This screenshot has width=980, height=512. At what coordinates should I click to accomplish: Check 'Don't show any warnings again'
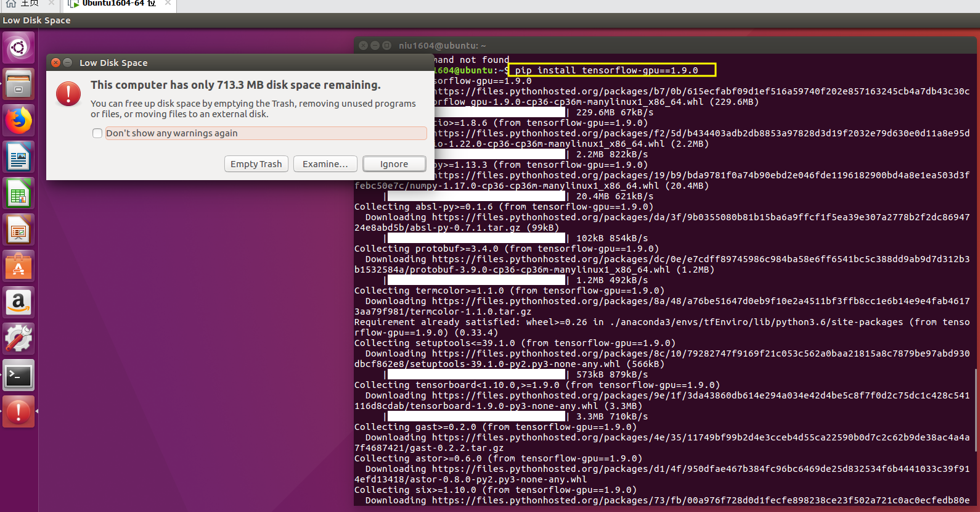point(97,133)
